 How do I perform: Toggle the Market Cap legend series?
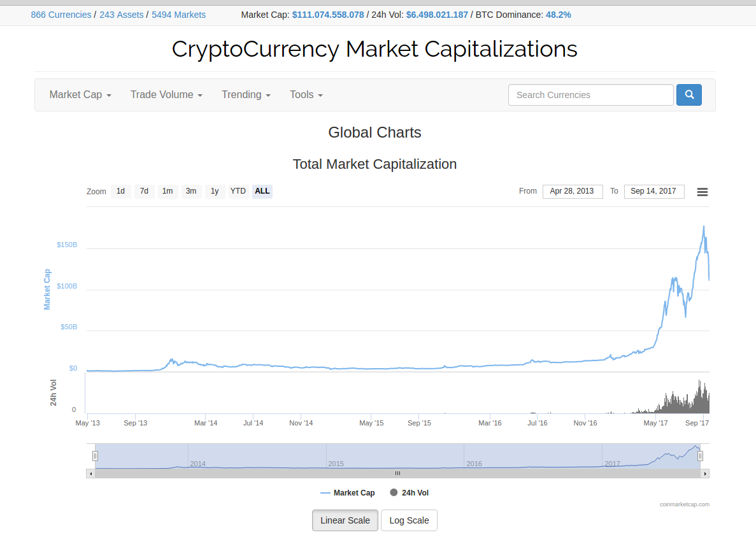point(348,493)
